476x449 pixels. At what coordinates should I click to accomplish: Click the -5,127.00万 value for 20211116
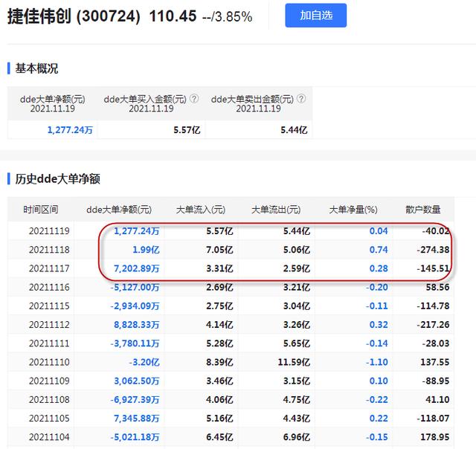(135, 286)
